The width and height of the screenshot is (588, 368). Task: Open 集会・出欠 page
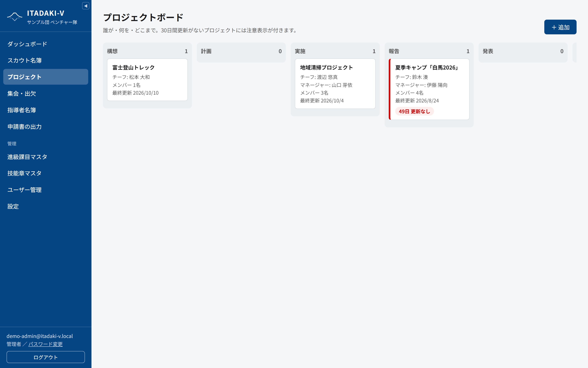(x=46, y=93)
